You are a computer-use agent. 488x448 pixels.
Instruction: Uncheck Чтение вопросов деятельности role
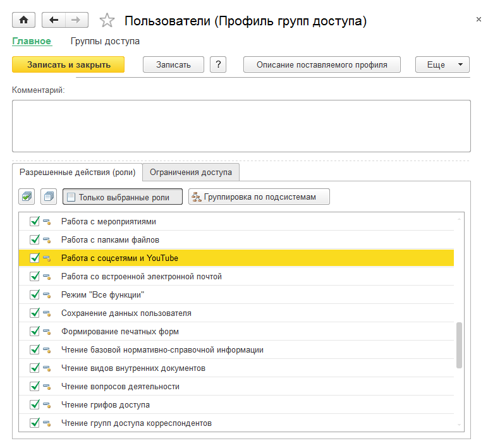click(x=35, y=387)
